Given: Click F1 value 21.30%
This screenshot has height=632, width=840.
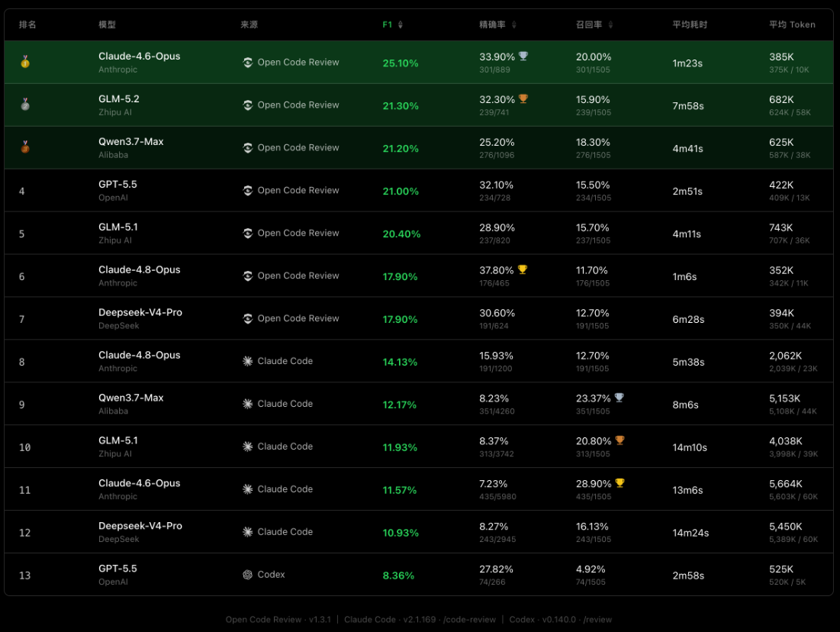Looking at the screenshot, I should coord(401,106).
